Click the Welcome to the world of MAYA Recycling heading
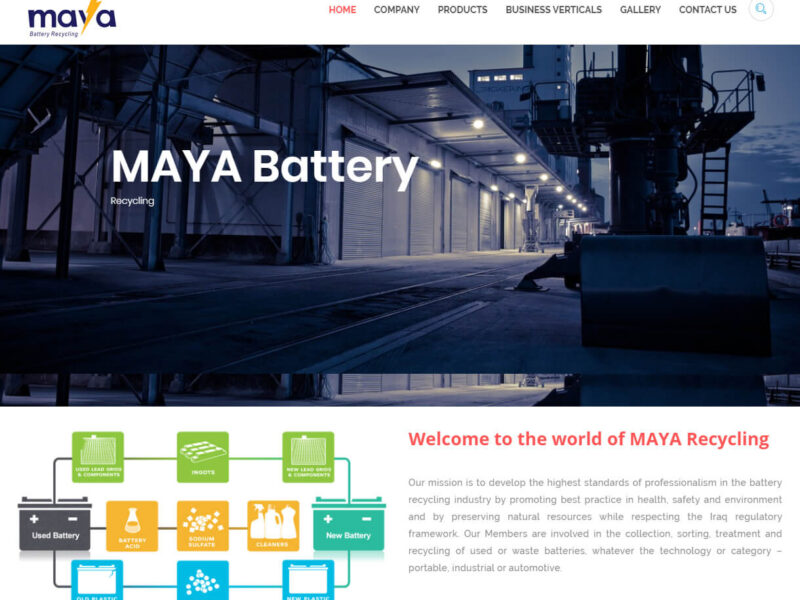Screen dimensions: 800x600 pos(589,439)
